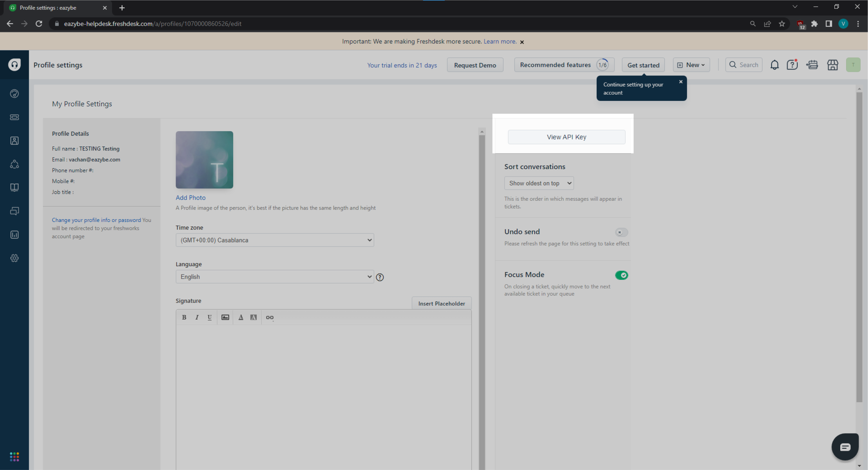Open the Marketplace store icon in header
Image resolution: width=868 pixels, height=470 pixels.
pos(832,65)
